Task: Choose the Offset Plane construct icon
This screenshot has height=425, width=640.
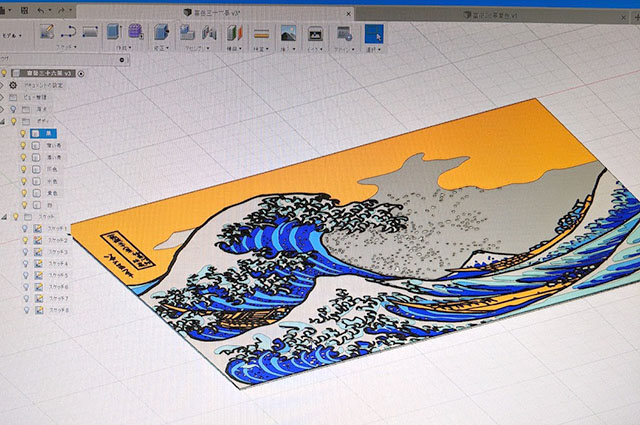Action: pyautogui.click(x=235, y=33)
